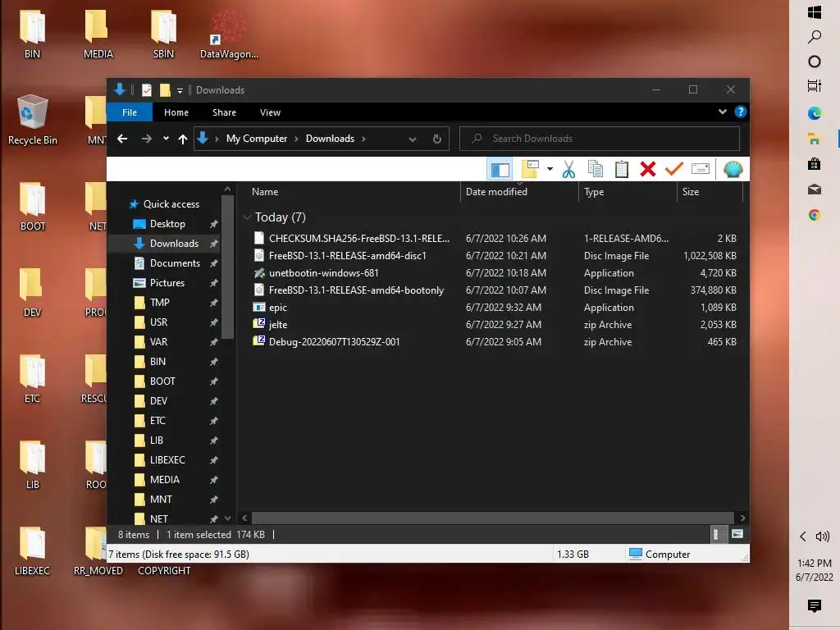
Task: Open the views dropdown arrow in toolbar
Action: [x=550, y=169]
